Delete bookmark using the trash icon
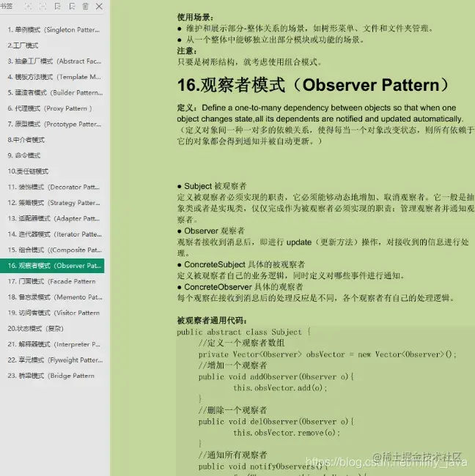This screenshot has width=475, height=476. pos(85,7)
